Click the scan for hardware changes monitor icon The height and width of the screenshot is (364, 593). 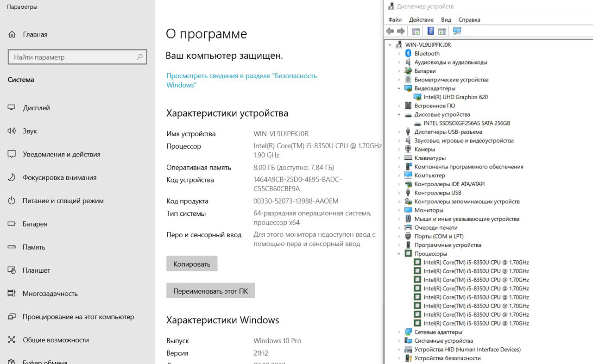[457, 31]
